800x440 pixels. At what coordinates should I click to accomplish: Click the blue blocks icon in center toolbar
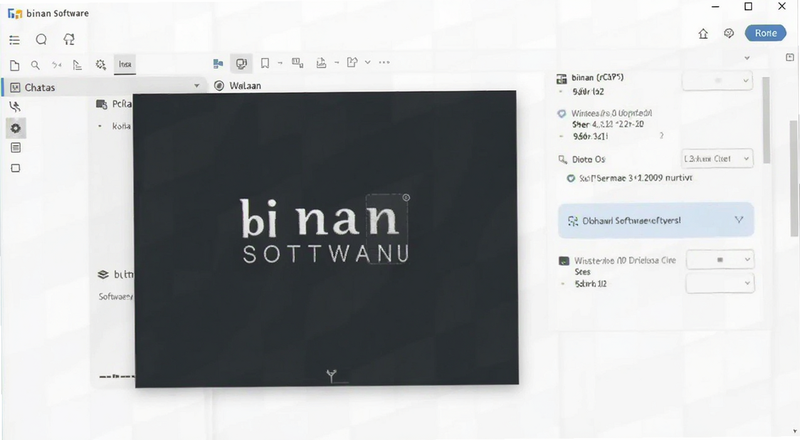click(218, 63)
